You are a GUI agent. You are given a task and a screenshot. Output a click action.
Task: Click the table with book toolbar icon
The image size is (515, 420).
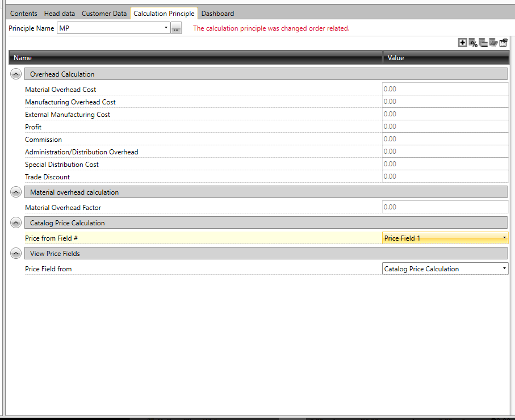coord(493,43)
